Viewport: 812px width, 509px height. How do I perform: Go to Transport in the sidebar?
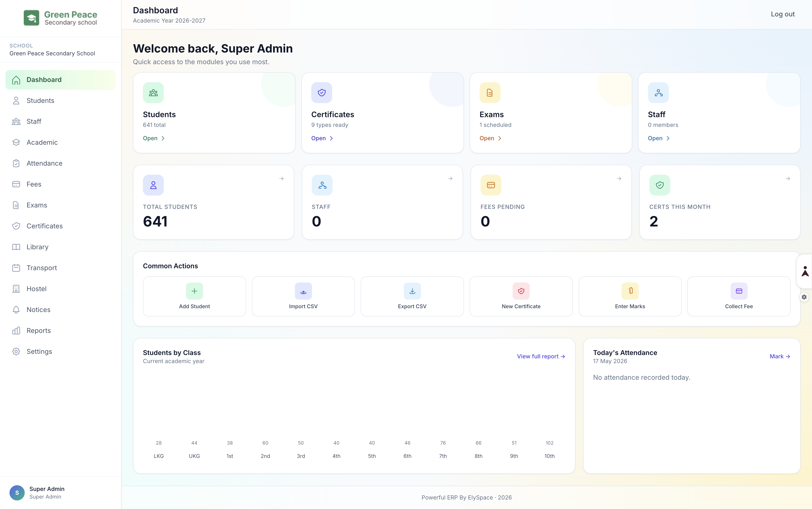coord(61,268)
